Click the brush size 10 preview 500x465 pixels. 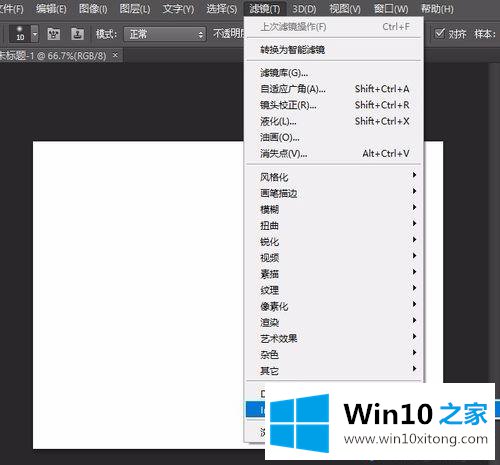(20, 34)
